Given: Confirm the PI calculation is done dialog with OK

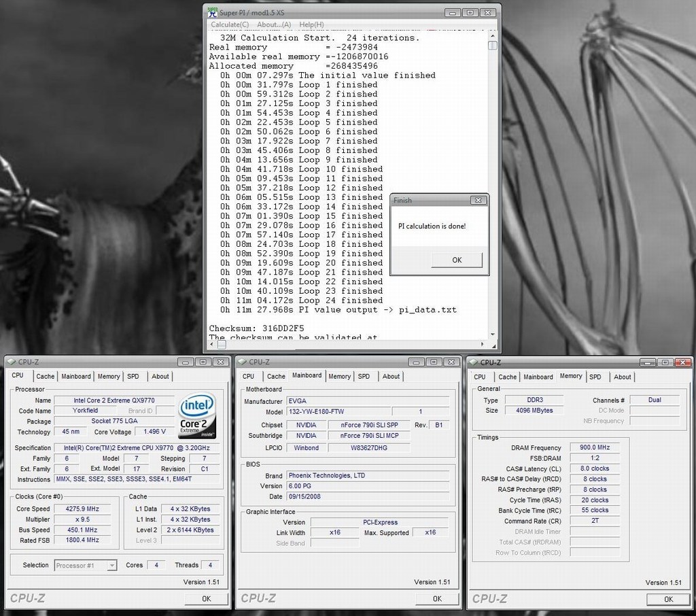Looking at the screenshot, I should [457, 260].
